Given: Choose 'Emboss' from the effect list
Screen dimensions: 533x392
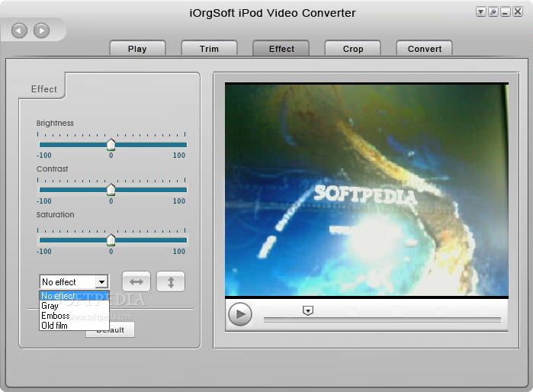Looking at the screenshot, I should pos(74,316).
